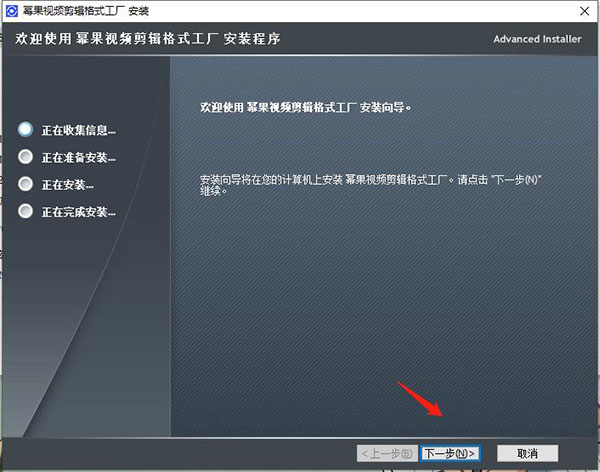Viewport: 600px width, 472px height.
Task: Select the 正在安装 step indicator
Action: coord(26,184)
